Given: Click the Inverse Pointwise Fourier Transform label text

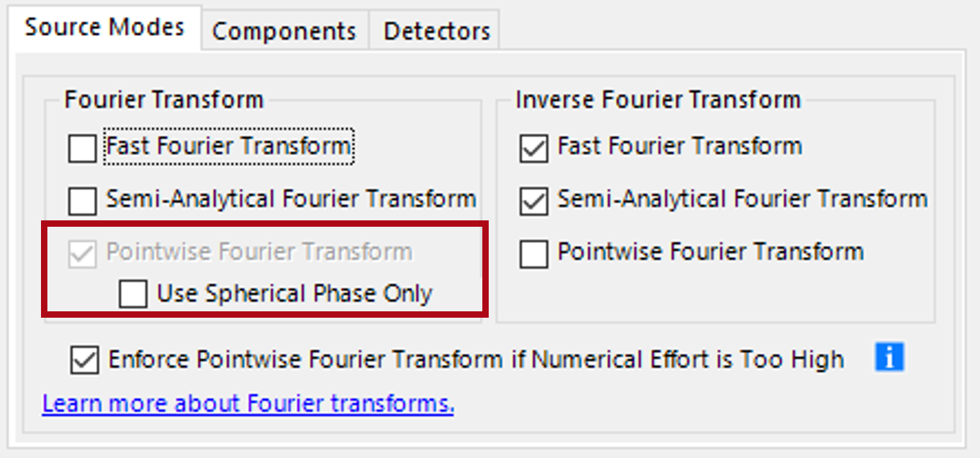Looking at the screenshot, I should (x=711, y=251).
